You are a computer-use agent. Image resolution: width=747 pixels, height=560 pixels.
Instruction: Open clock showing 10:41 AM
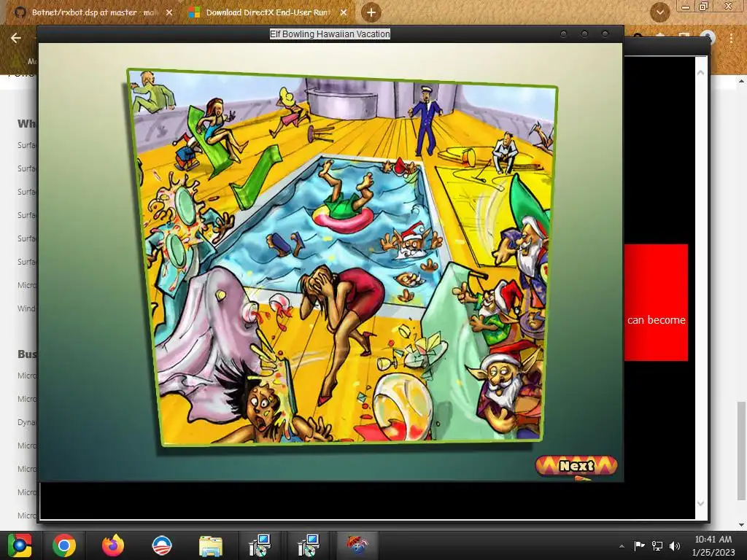pos(713,545)
